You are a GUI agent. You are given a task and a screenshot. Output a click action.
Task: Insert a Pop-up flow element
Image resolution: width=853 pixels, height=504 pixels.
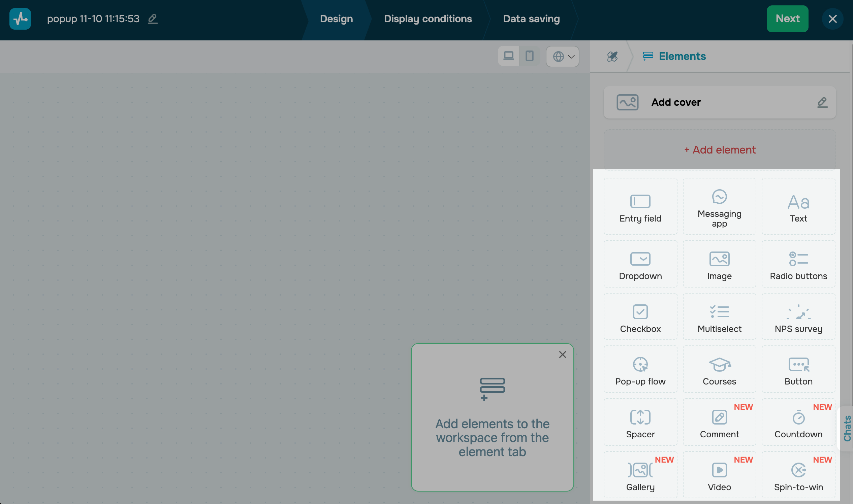tap(640, 370)
